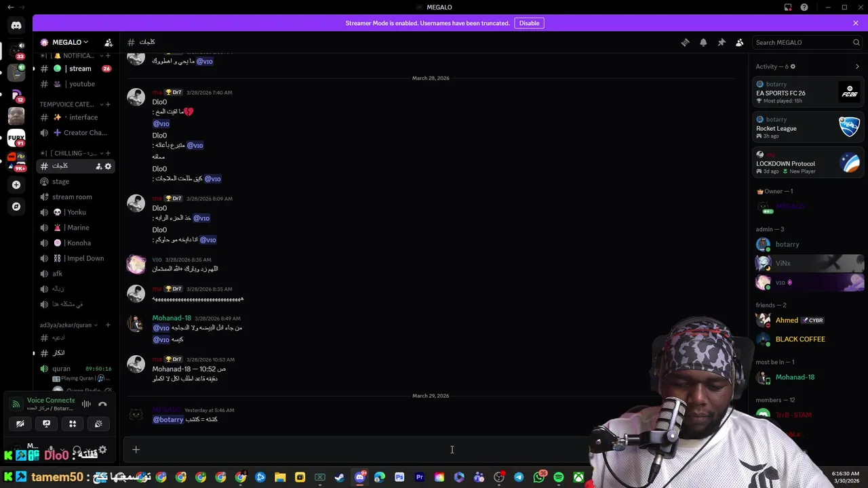Join the Konoha voice channel
This screenshot has width=868, height=488.
pyautogui.click(x=75, y=243)
